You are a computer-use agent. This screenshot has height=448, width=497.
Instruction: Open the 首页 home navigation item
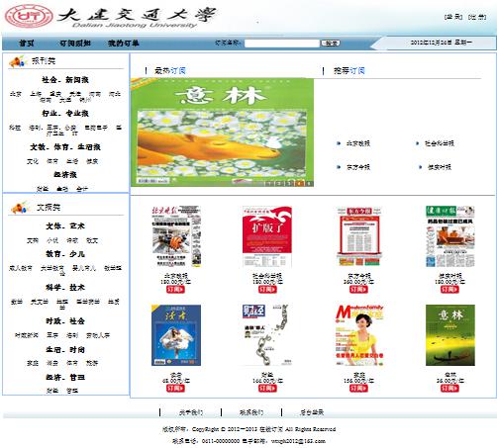click(27, 44)
